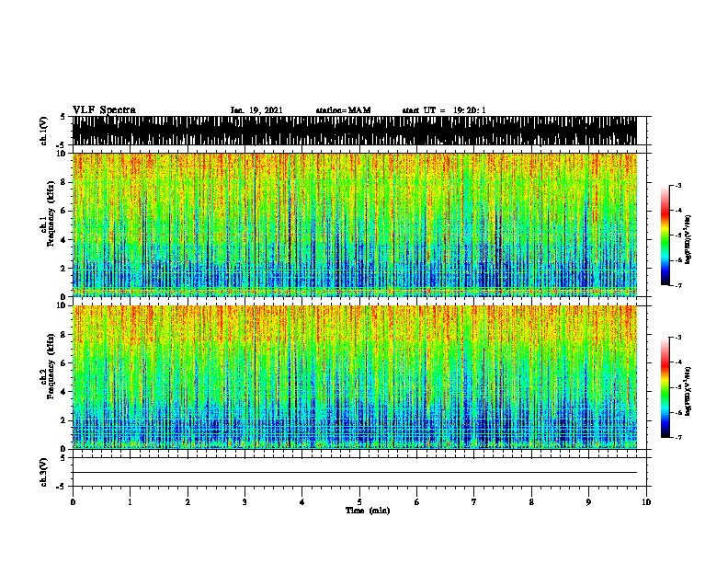Select the date text "Jan. 19, 2021"

(256, 110)
